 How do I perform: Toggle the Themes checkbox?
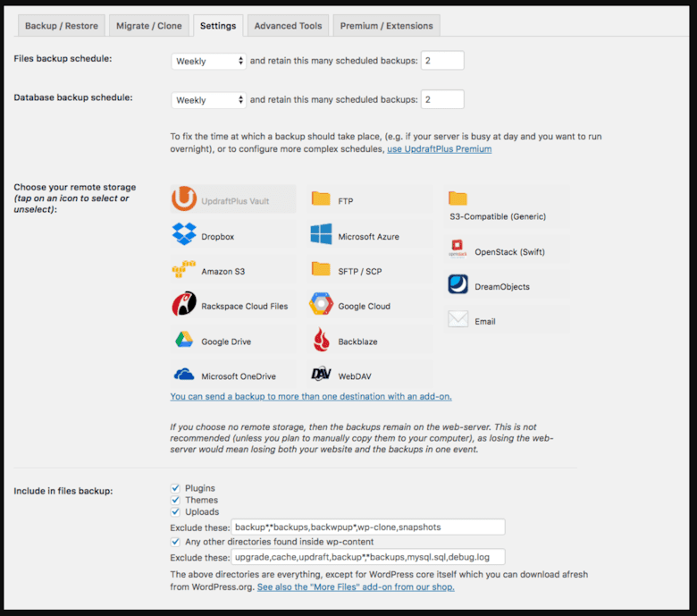point(175,500)
